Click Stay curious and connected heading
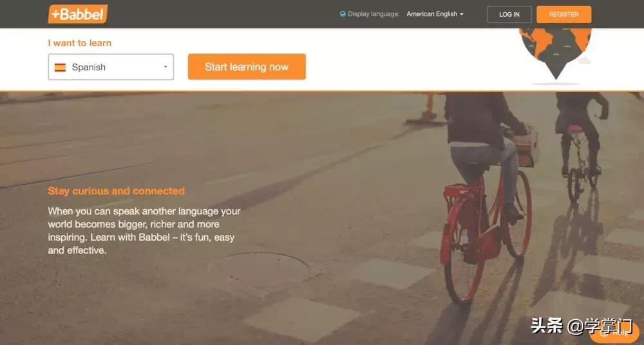Viewport: 644px width, 345px height. click(x=116, y=191)
